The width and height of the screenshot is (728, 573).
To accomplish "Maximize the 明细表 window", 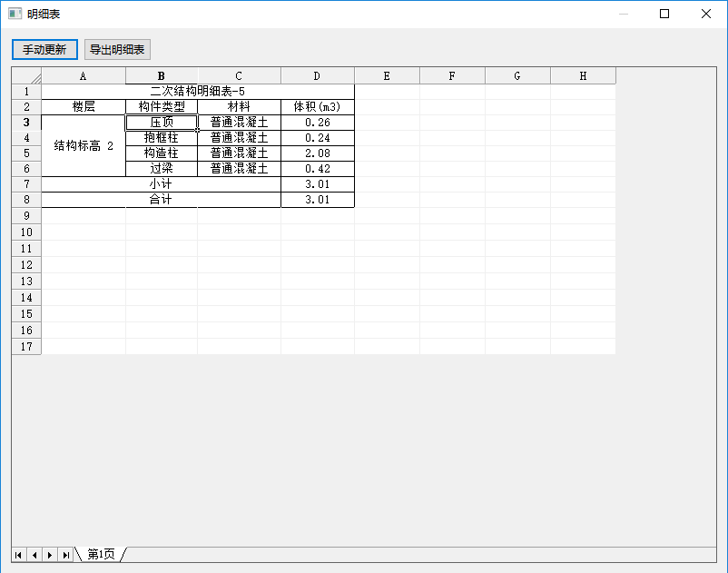I will (x=664, y=14).
